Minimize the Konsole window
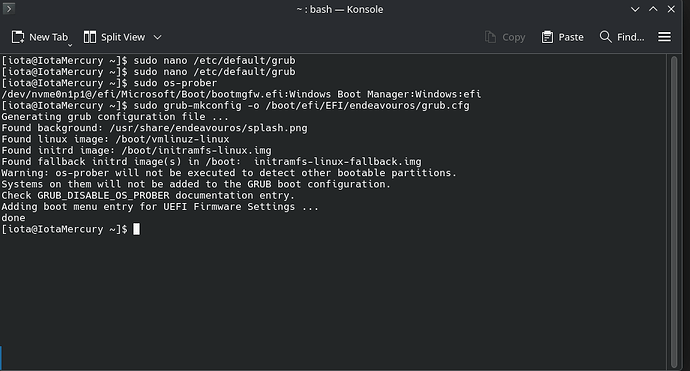 (635, 9)
